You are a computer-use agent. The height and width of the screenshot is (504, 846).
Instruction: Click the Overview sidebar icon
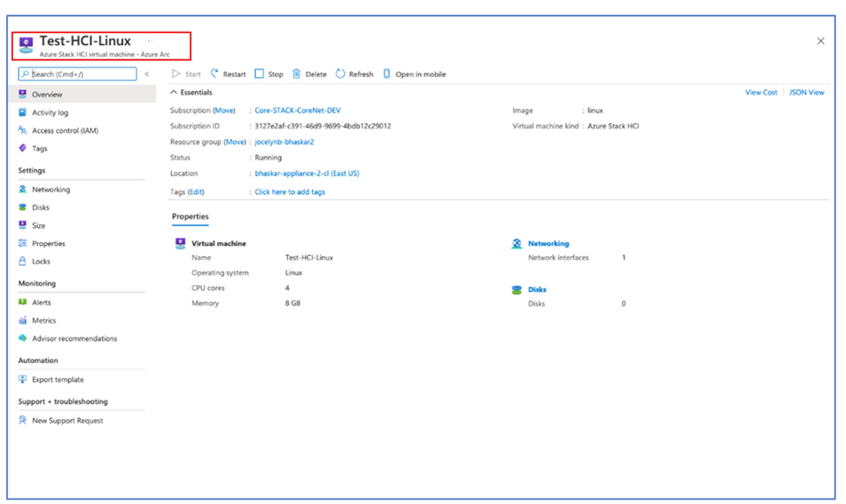tap(23, 94)
